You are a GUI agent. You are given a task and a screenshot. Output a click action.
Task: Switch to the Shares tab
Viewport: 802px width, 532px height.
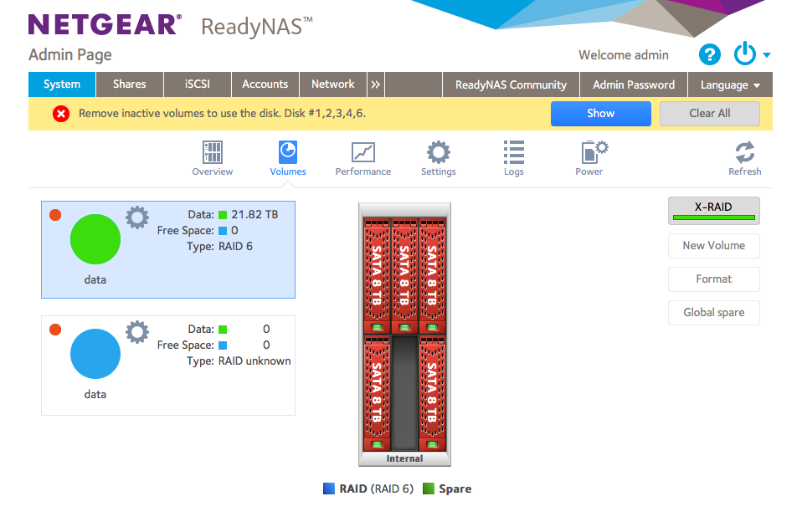click(129, 84)
